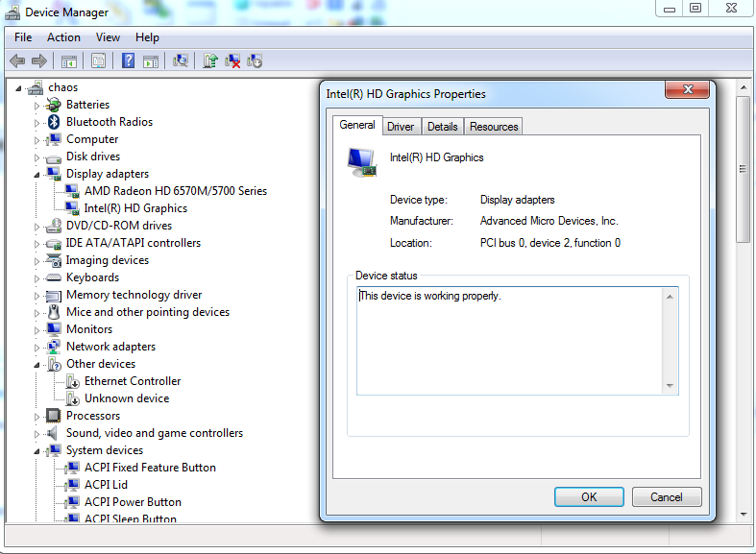Click the Processors chip icon
Viewport: 756px width, 554px height.
click(x=53, y=416)
